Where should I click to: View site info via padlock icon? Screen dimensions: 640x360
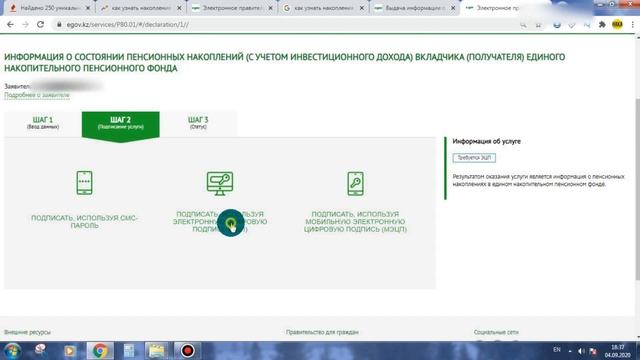(59, 24)
